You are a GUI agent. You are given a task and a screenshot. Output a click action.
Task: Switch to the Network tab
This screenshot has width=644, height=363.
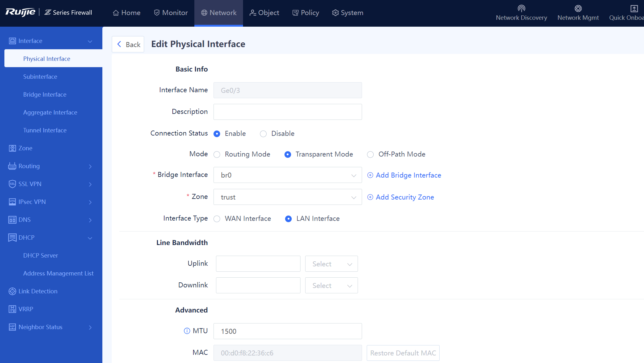tap(219, 13)
